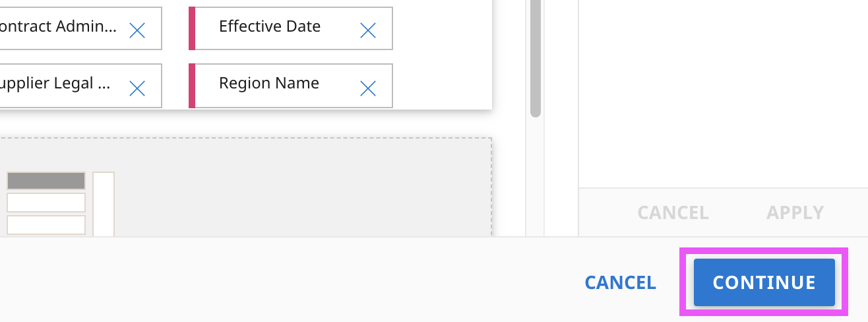The width and height of the screenshot is (868, 322).
Task: Select the Effective Date field label
Action: coord(269,26)
